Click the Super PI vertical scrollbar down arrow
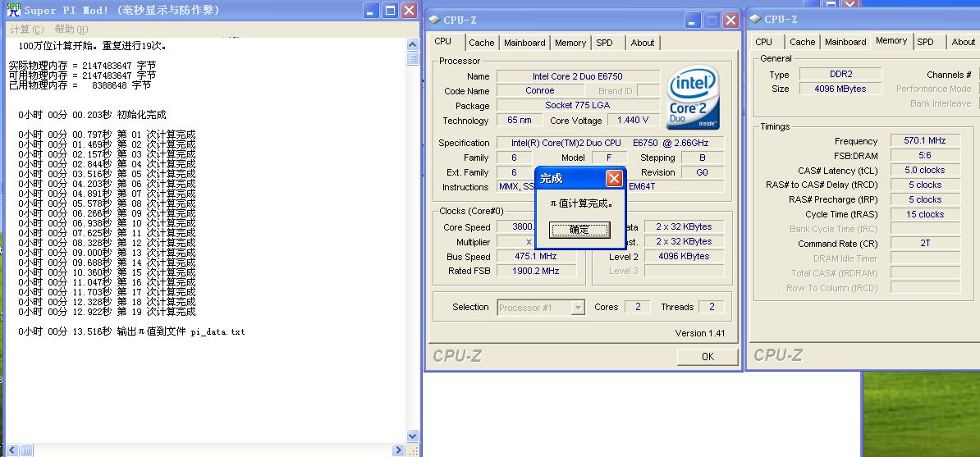 412,437
